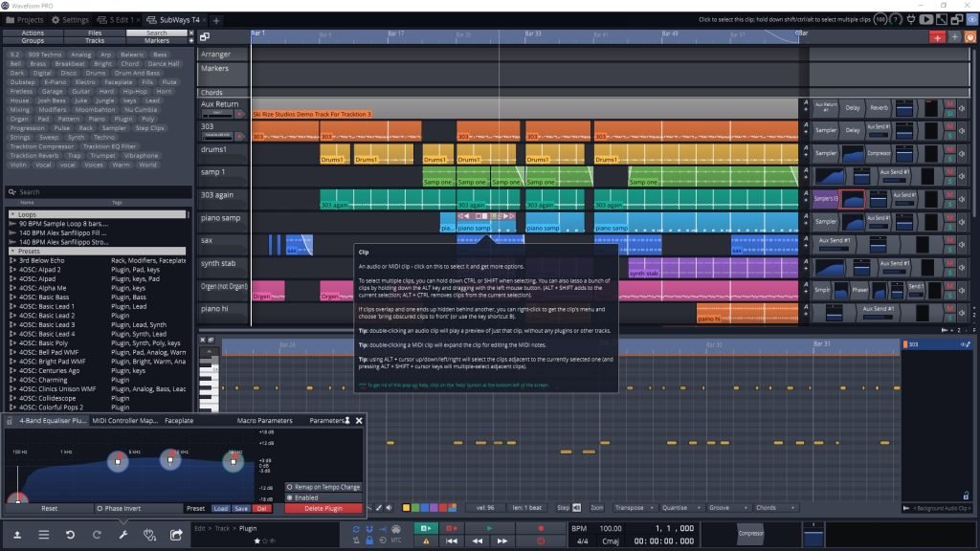Open settings via the wrench icon bottom toolbar

[x=122, y=534]
